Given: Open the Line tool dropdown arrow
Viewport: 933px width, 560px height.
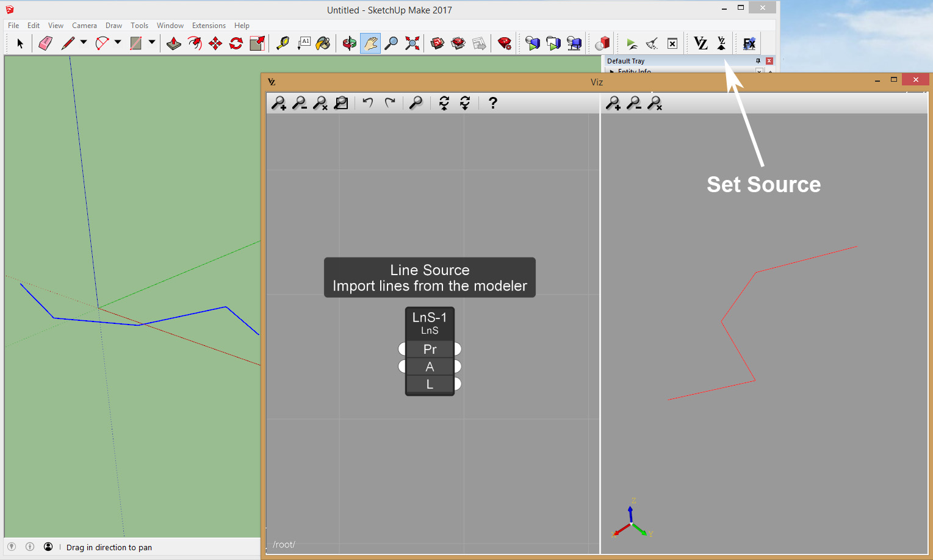Looking at the screenshot, I should click(x=84, y=43).
